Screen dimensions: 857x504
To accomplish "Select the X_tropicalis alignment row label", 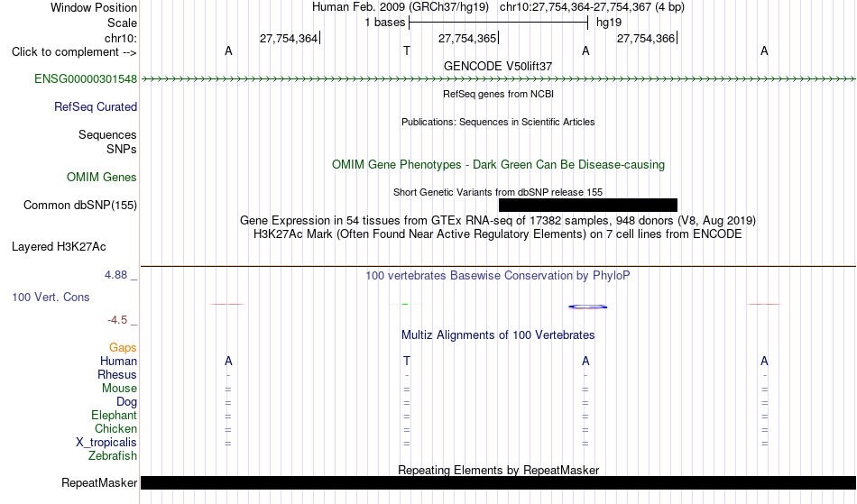I will coord(106,443).
